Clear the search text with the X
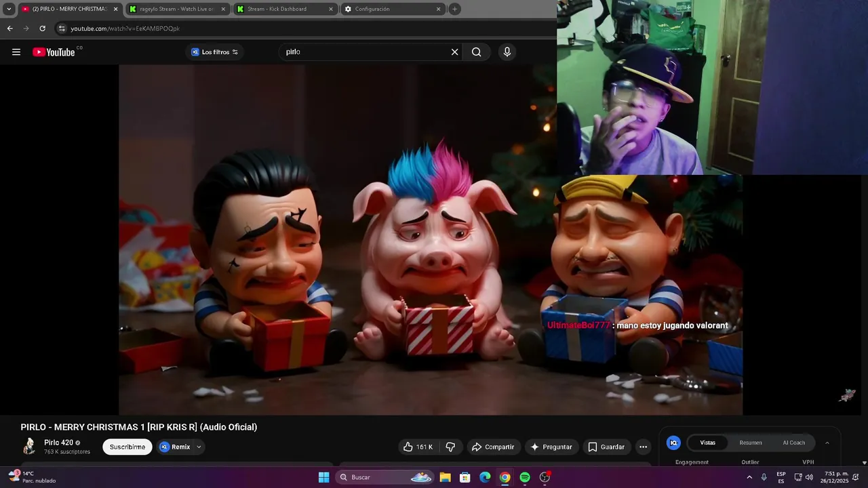The width and height of the screenshot is (868, 488). pyautogui.click(x=454, y=52)
